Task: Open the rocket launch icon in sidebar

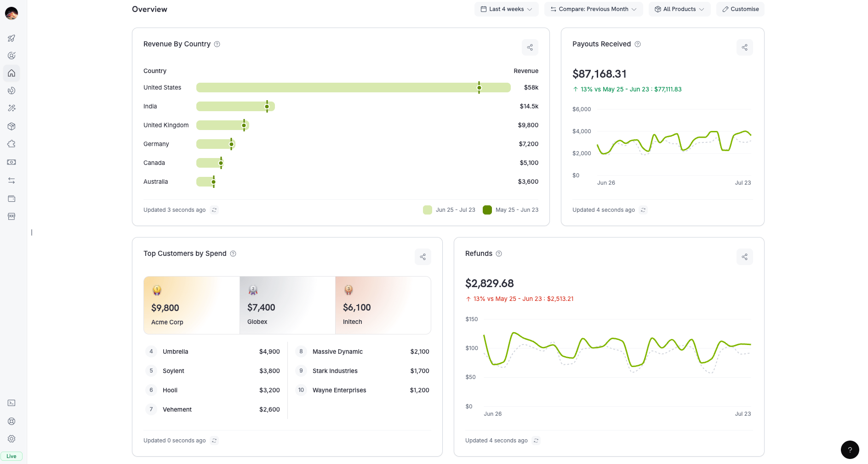Action: (11, 38)
